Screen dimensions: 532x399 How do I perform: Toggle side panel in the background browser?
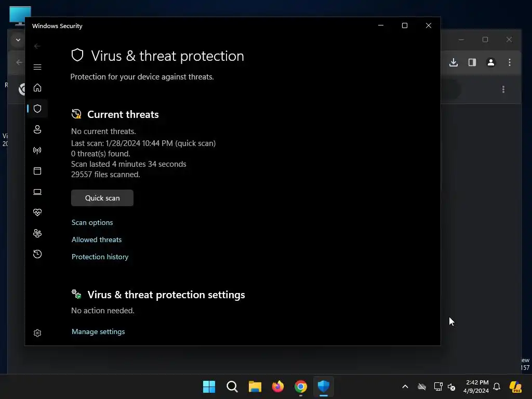pyautogui.click(x=472, y=62)
